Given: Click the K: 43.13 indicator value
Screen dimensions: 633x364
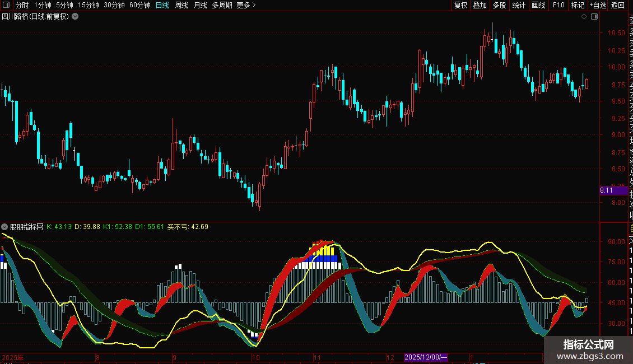Looking at the screenshot, I should click(59, 227).
